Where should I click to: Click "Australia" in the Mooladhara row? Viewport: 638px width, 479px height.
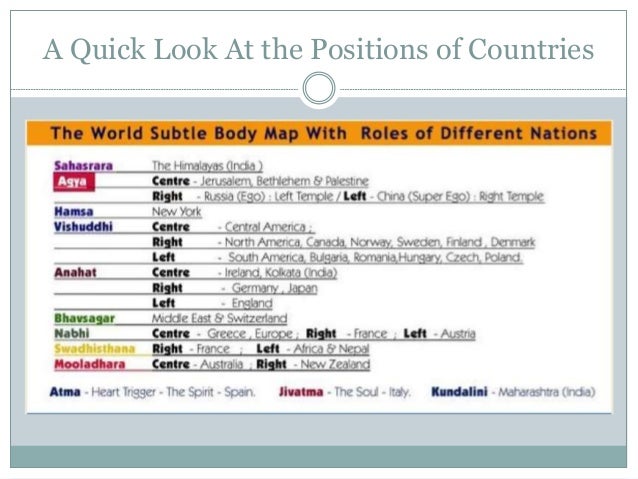tap(221, 364)
